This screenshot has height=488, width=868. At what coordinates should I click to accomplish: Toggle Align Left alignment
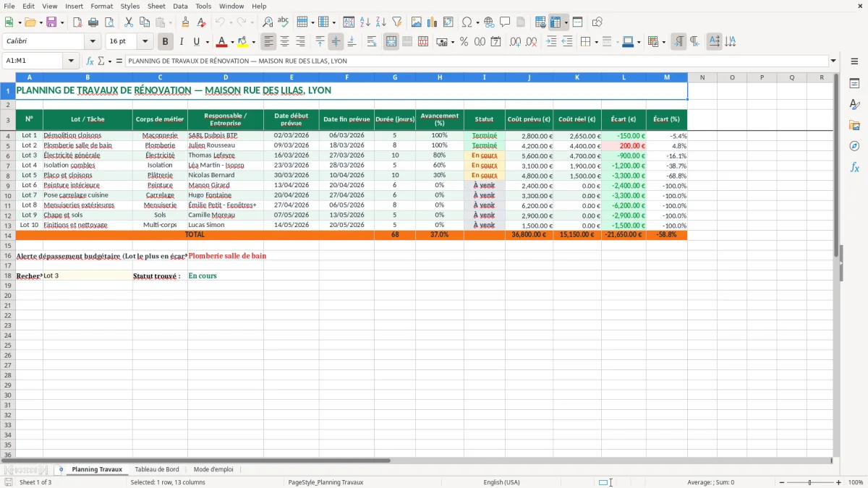click(x=269, y=42)
